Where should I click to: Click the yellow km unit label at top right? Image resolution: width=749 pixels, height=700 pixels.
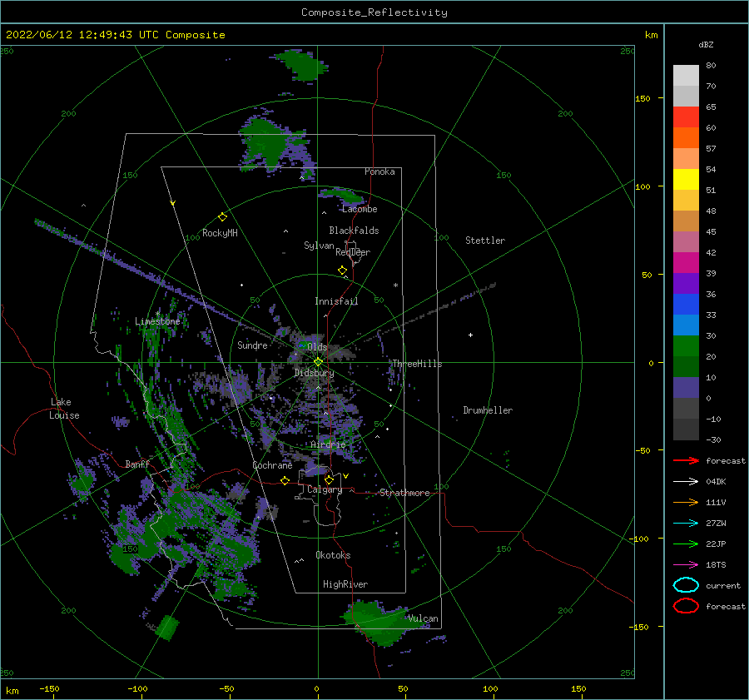tap(651, 35)
